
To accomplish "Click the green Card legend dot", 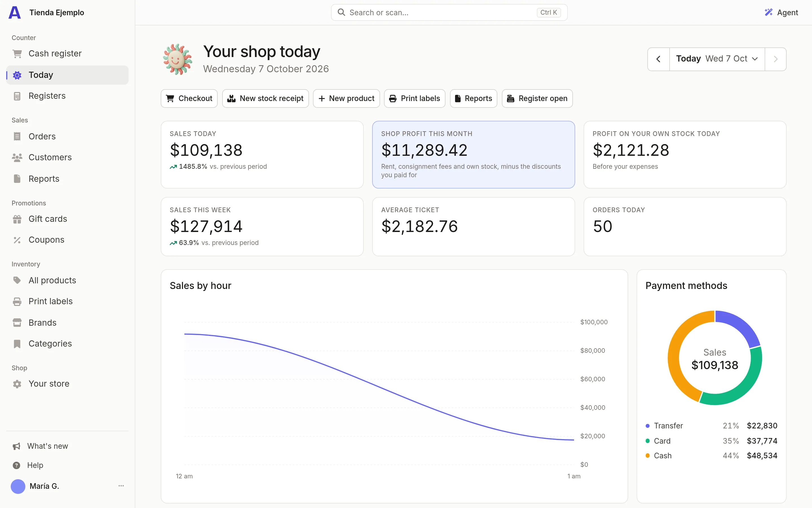I will 648,441.
